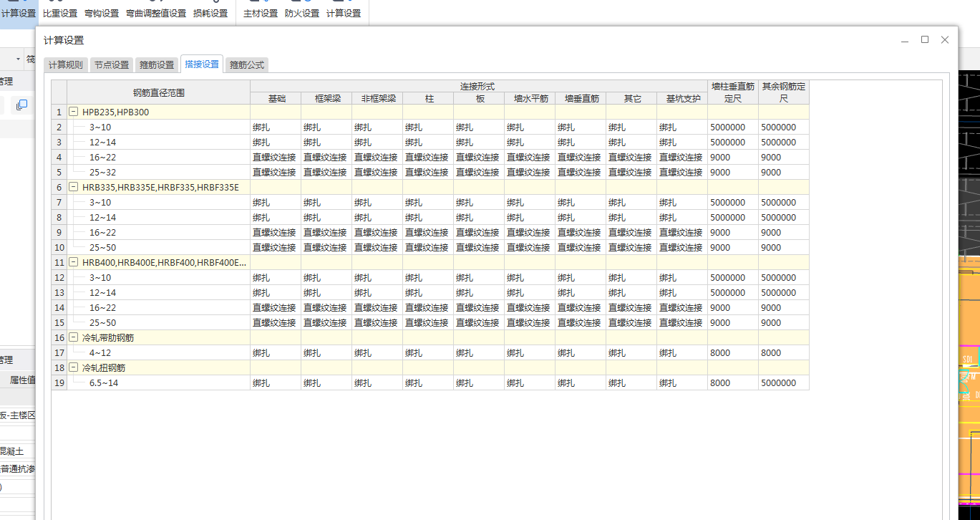The height and width of the screenshot is (520, 980).
Task: Select 其它 cell in row 8
Action: (632, 218)
